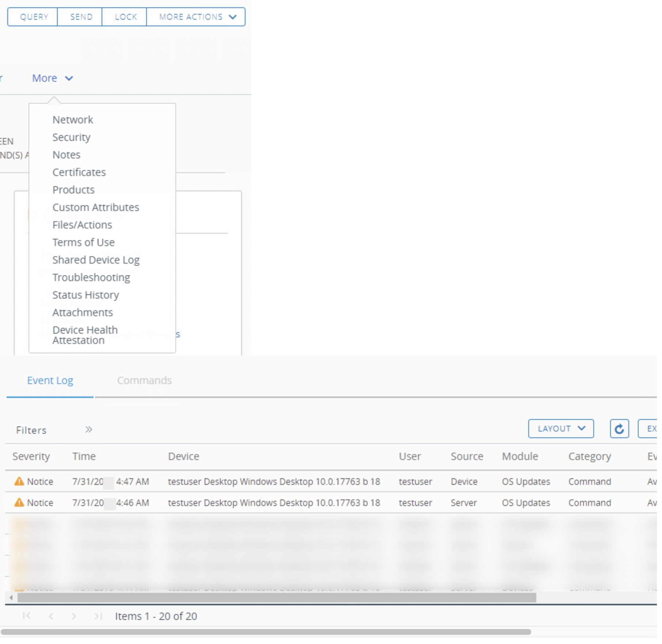Viewport: 662px width, 644px height.
Task: Open the MORE ACTIONS dropdown
Action: 196,16
